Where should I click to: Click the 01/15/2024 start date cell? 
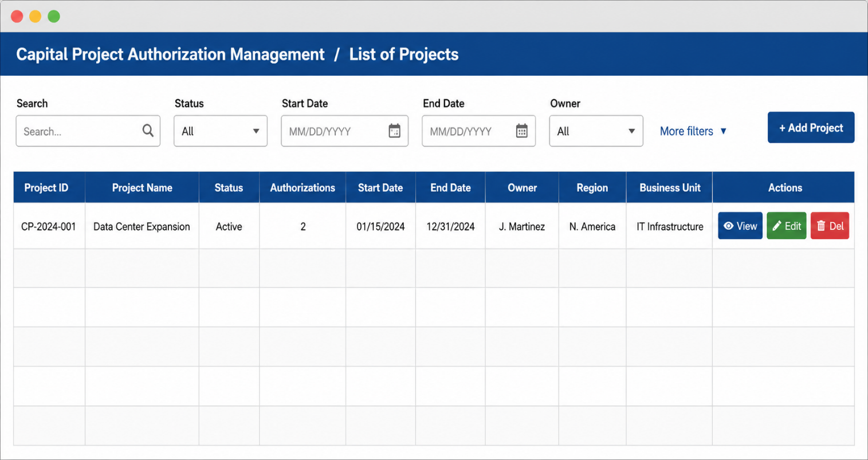coord(380,226)
